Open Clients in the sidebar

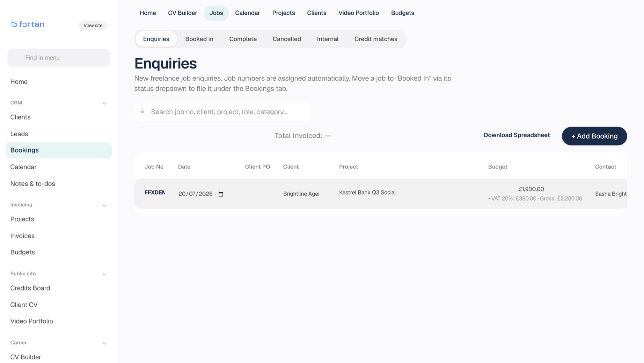click(59, 117)
